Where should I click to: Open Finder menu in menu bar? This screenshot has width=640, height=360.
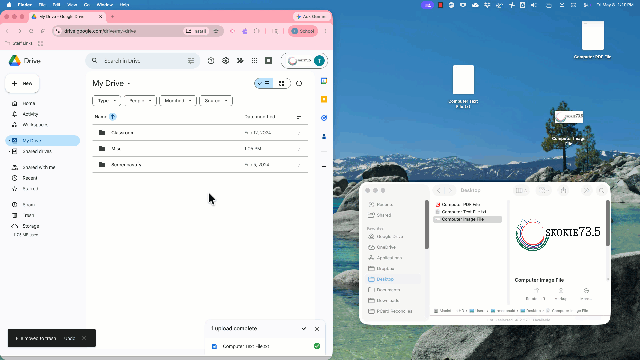point(25,4)
